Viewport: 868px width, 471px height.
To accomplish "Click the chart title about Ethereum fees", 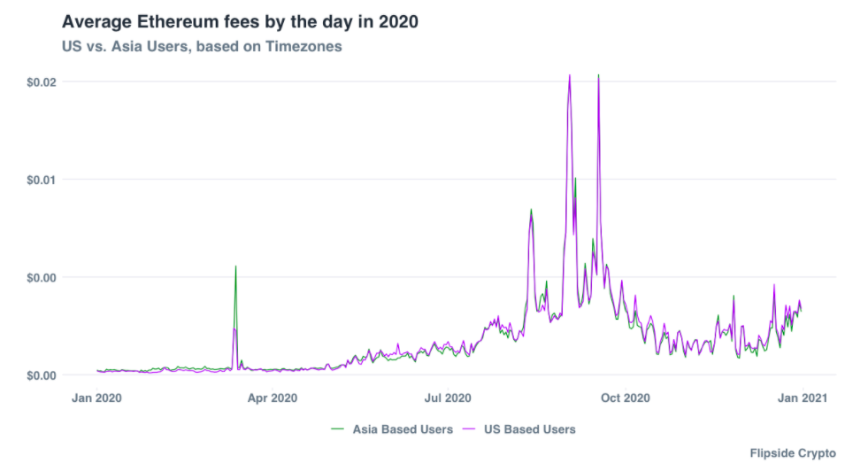I will pyautogui.click(x=240, y=21).
